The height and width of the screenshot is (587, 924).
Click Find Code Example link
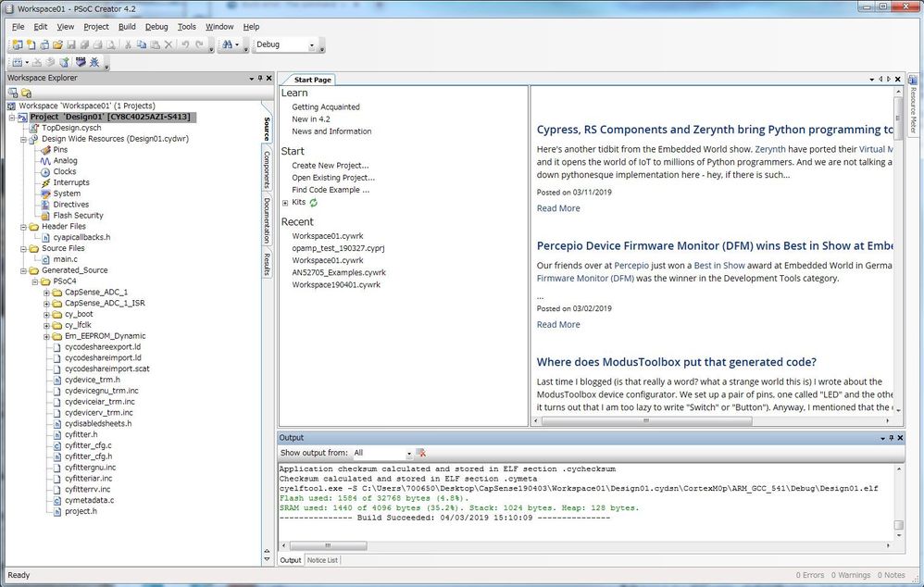(331, 190)
